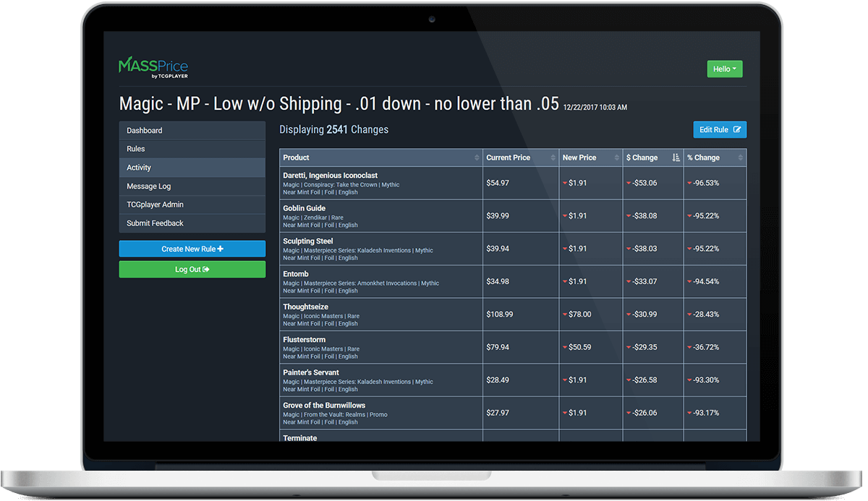
Task: Open Grove of the Burnwillows product
Action: tap(324, 406)
